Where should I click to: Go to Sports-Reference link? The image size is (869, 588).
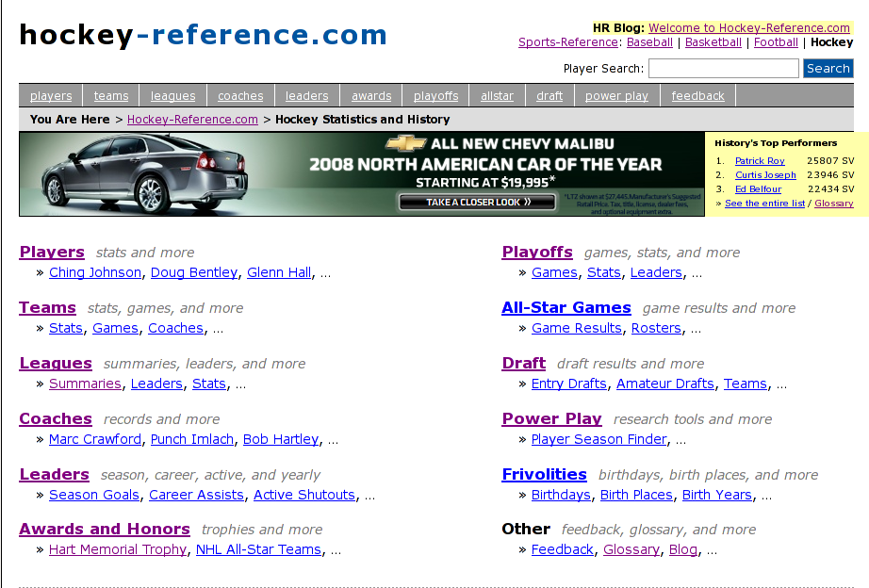[x=568, y=42]
